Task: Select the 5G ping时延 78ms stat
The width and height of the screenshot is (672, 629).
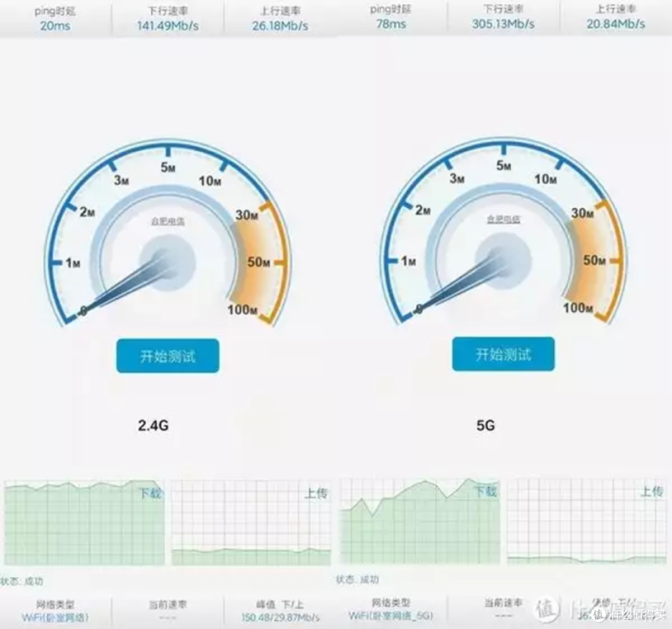Action: coord(392,19)
